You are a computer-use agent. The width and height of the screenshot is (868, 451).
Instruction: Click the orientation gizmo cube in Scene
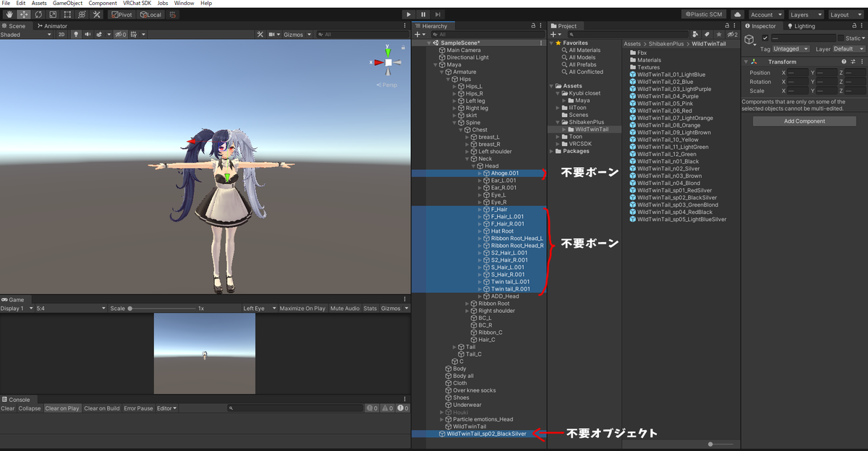click(x=388, y=63)
